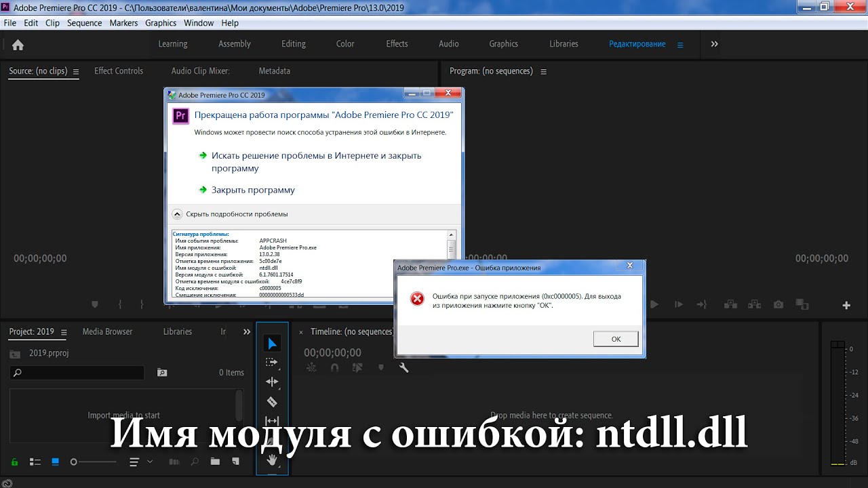
Task: Click Step Forward in the Program monitor
Action: (x=678, y=305)
